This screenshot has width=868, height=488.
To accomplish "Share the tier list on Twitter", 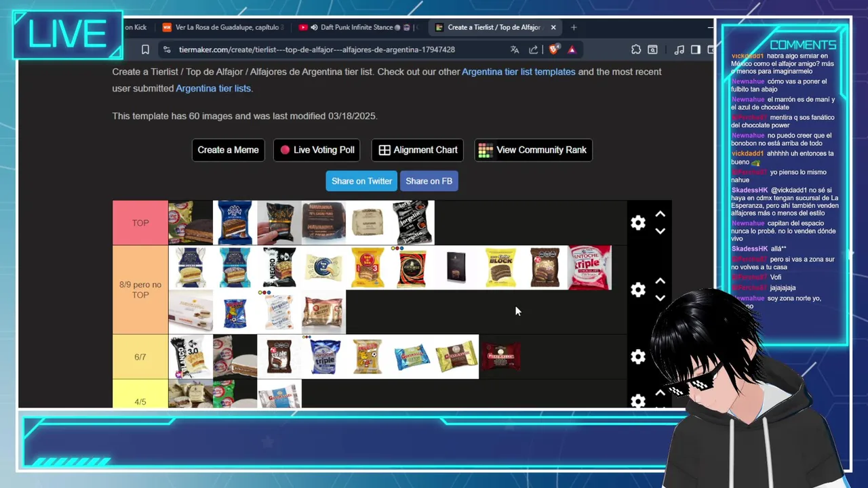I will [361, 181].
